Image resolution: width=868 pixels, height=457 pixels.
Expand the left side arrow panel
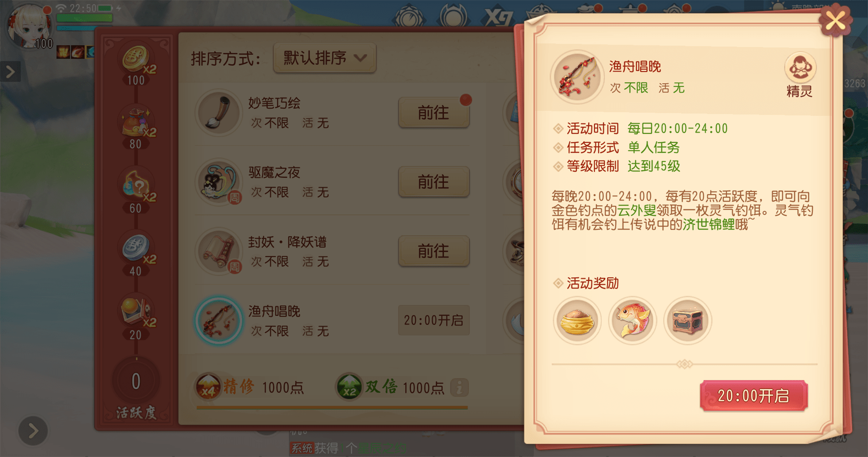pos(10,72)
